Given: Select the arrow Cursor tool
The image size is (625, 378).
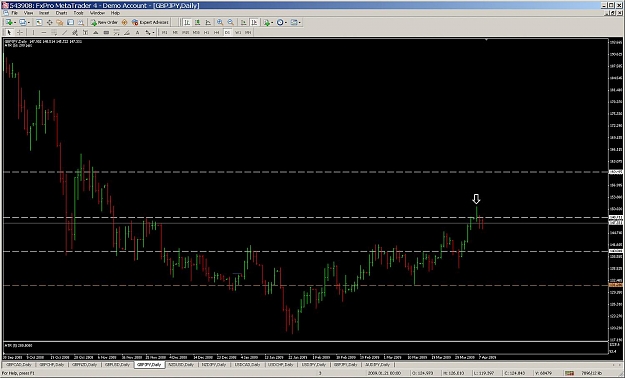Looking at the screenshot, I should point(9,32).
